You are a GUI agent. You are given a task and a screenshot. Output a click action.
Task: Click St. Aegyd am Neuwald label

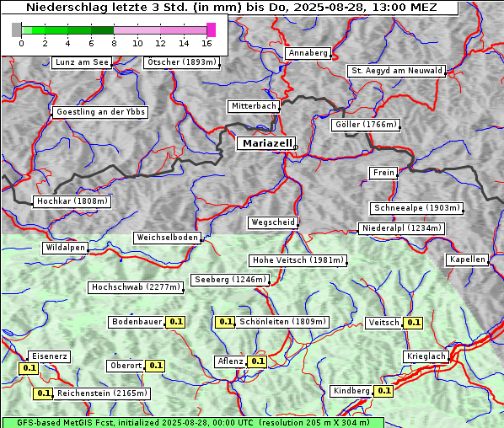pos(397,71)
